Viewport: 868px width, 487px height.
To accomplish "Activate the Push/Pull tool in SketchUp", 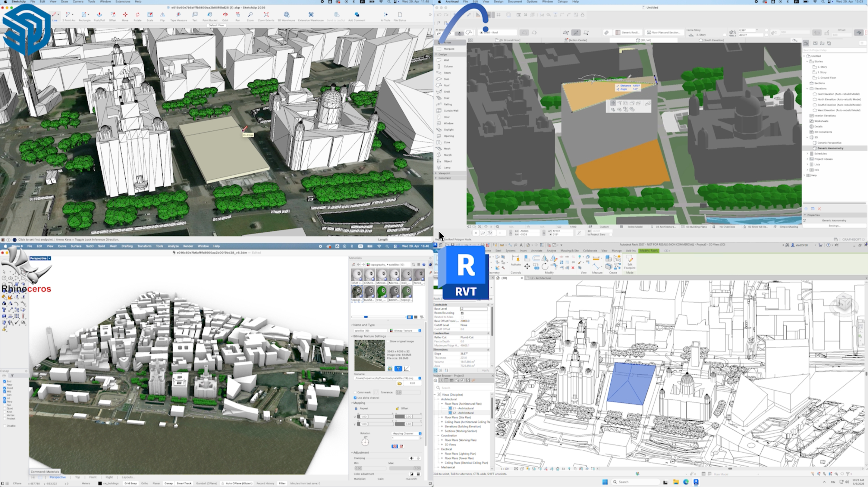I will [x=99, y=16].
